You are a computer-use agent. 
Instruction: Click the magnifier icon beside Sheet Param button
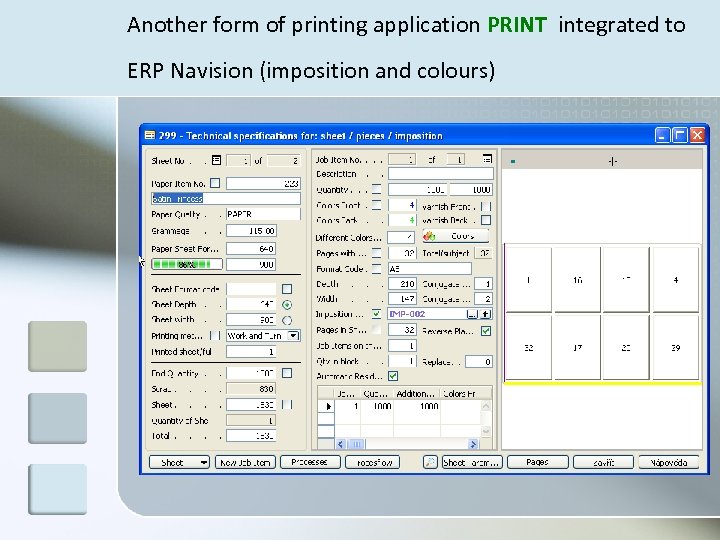pos(430,462)
